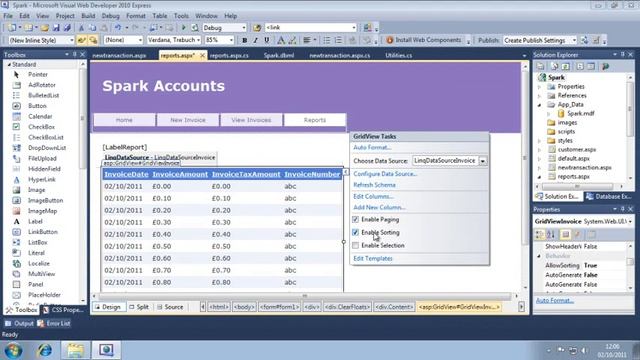The width and height of the screenshot is (640, 360).
Task: Open the Format menu
Action: click(x=136, y=16)
